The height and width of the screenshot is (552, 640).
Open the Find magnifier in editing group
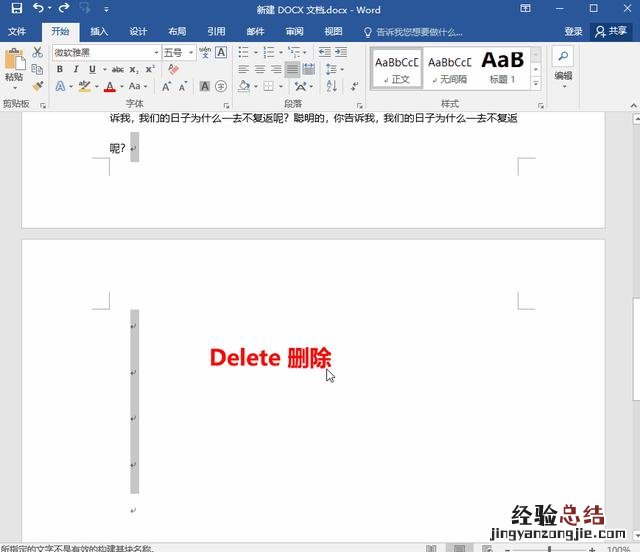tap(563, 56)
